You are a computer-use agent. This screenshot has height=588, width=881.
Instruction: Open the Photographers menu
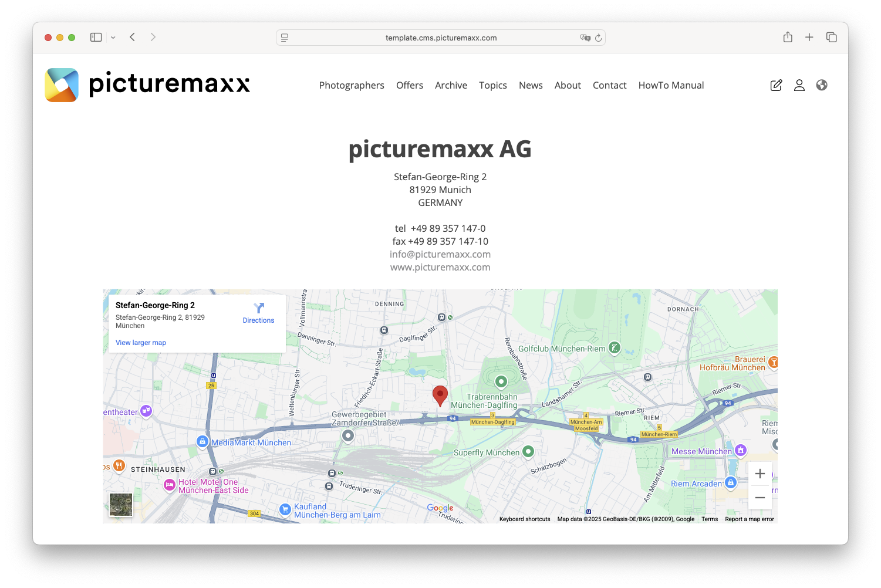[x=352, y=85]
